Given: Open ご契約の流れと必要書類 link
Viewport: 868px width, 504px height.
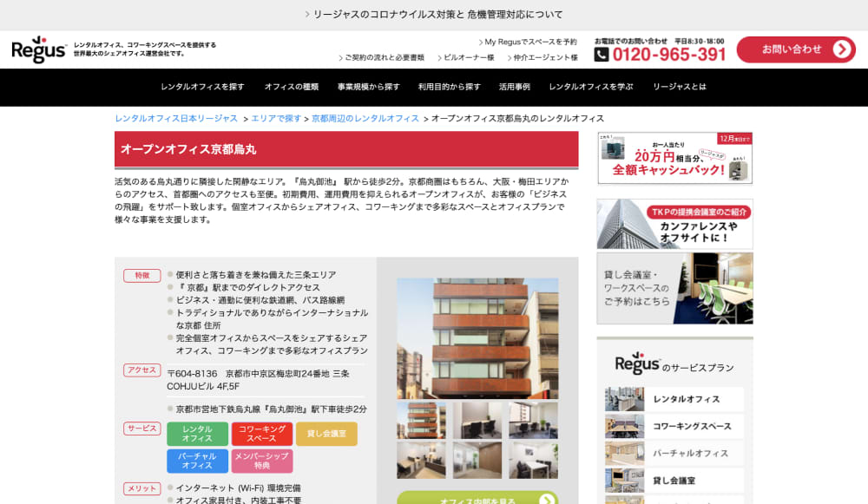Looking at the screenshot, I should [x=381, y=57].
